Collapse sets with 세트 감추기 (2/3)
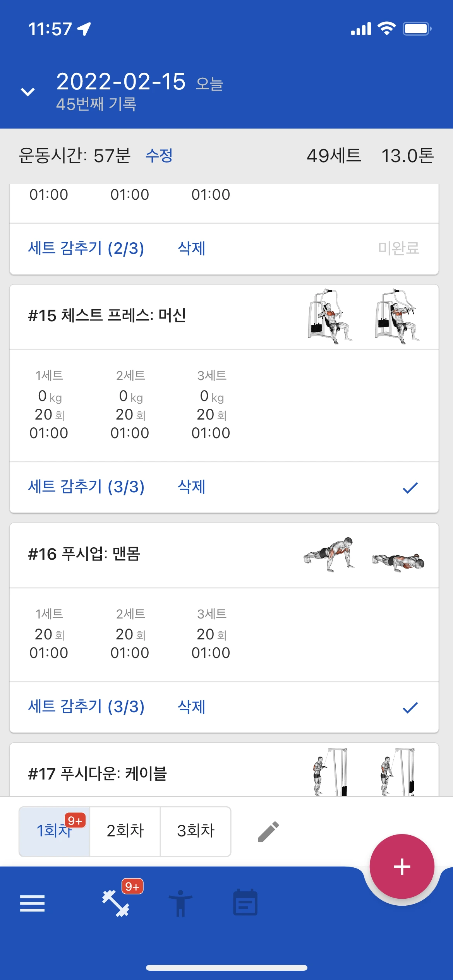The image size is (453, 980). point(86,248)
